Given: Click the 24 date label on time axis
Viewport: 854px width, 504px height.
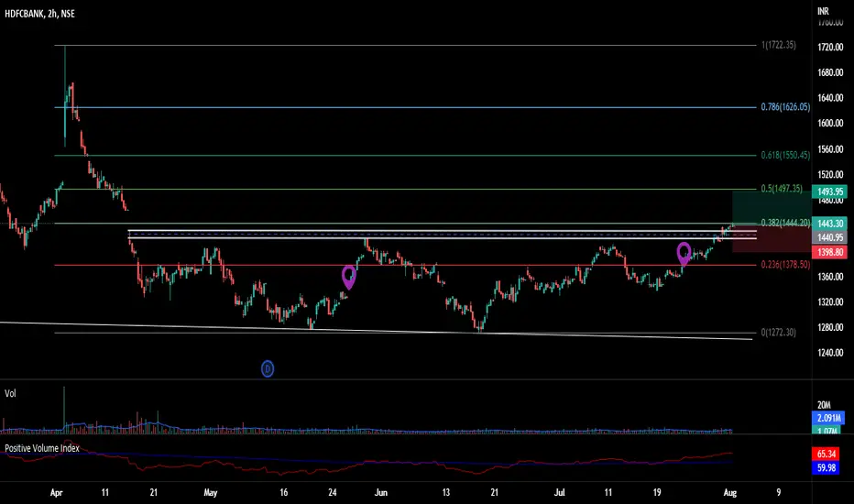Looking at the screenshot, I should pos(333,493).
